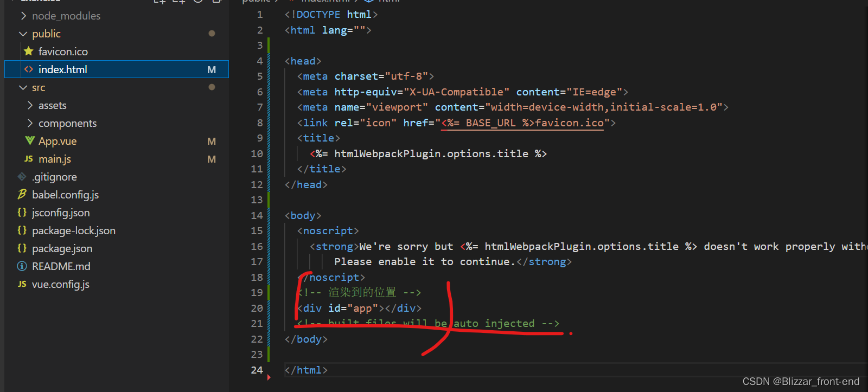Click the opening head tag
868x392 pixels.
303,61
